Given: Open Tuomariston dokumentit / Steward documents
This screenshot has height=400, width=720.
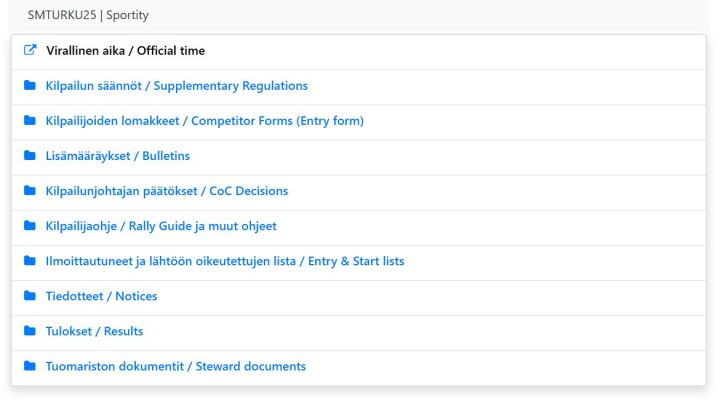Looking at the screenshot, I should (x=176, y=366).
